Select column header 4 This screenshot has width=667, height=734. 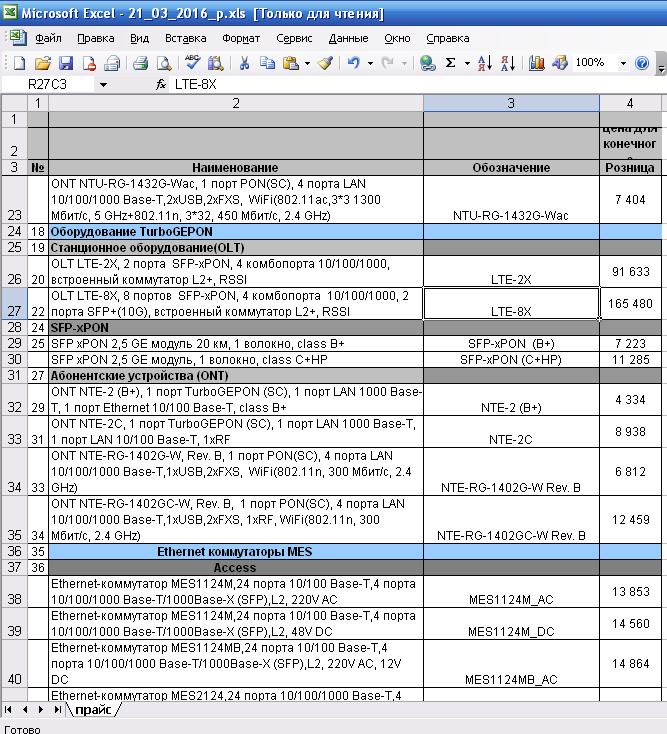[x=630, y=103]
